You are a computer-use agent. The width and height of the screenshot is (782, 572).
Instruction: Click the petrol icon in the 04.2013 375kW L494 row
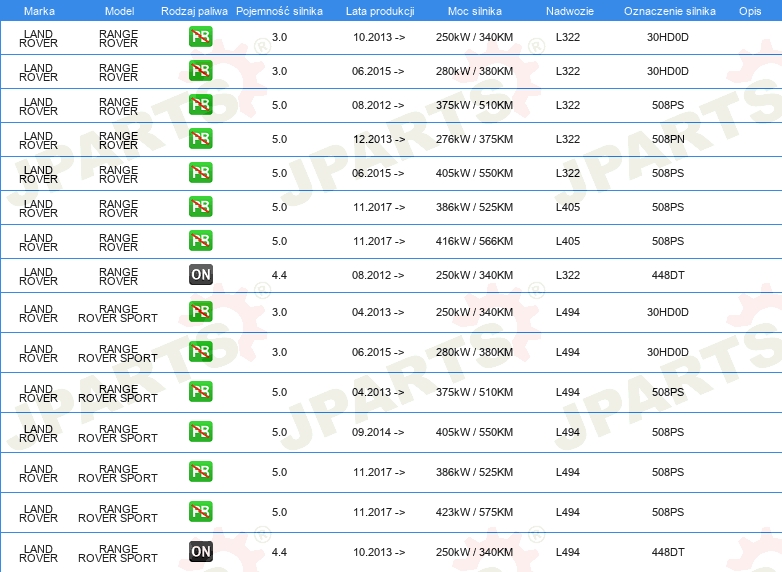tap(200, 391)
